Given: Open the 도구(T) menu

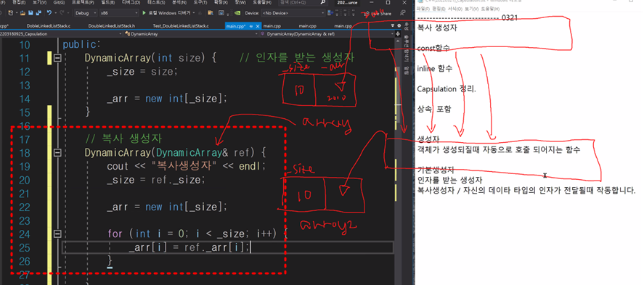Looking at the screenshot, I should pos(201,2).
